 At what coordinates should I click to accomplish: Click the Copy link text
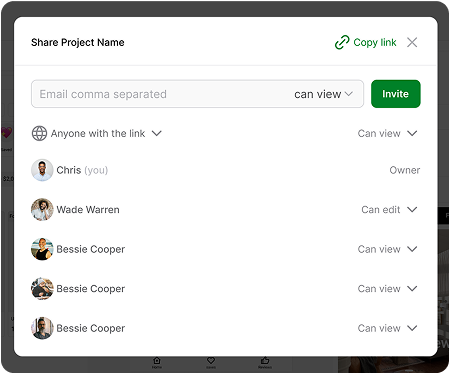click(x=375, y=42)
